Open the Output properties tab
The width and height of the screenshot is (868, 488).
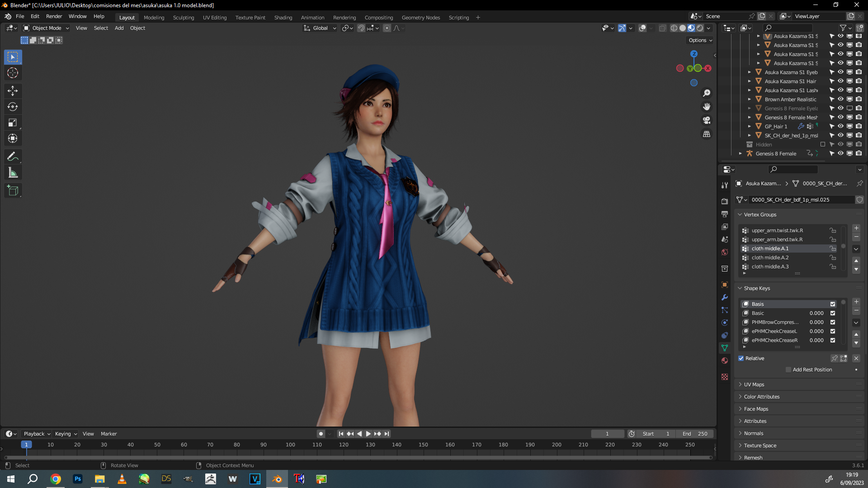(x=725, y=214)
